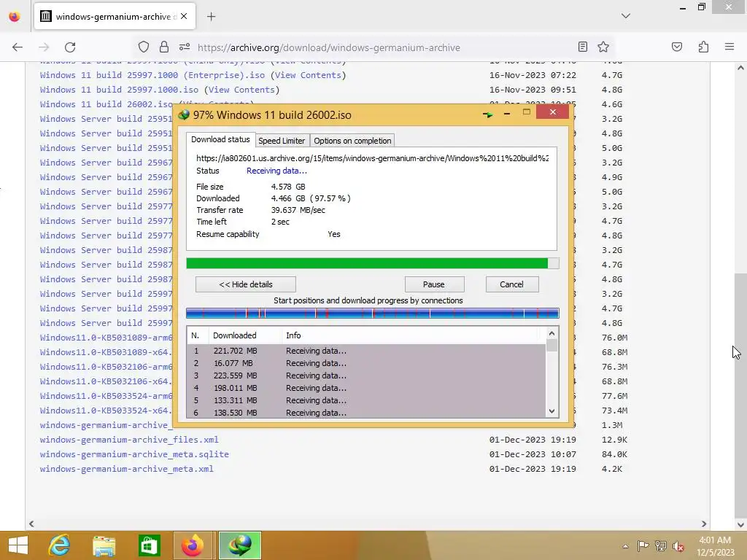Click the connections progress segment bar
The image size is (747, 560).
coord(373,313)
